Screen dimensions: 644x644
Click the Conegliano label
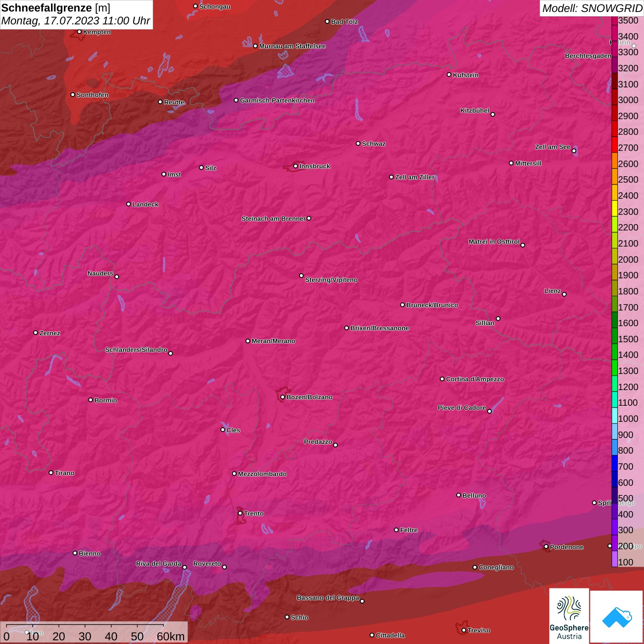pos(496,567)
